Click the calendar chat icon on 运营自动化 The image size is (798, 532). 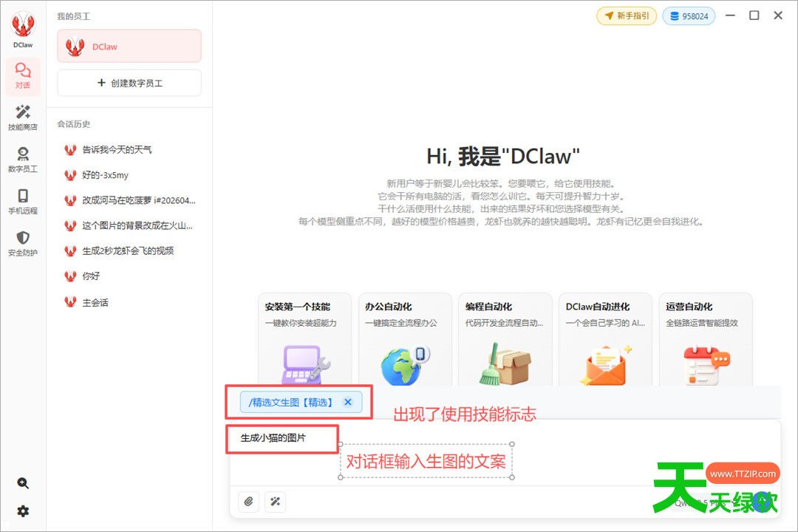point(706,365)
